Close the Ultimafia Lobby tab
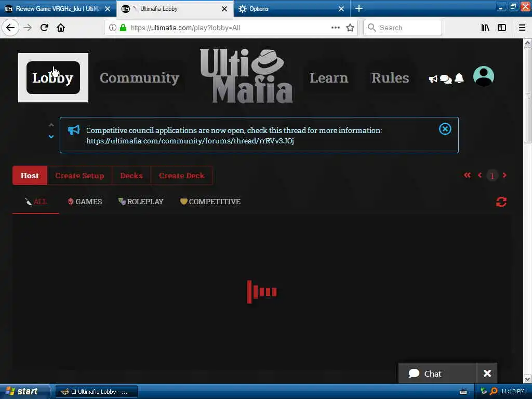Screen dimensions: 532x399 [224, 9]
